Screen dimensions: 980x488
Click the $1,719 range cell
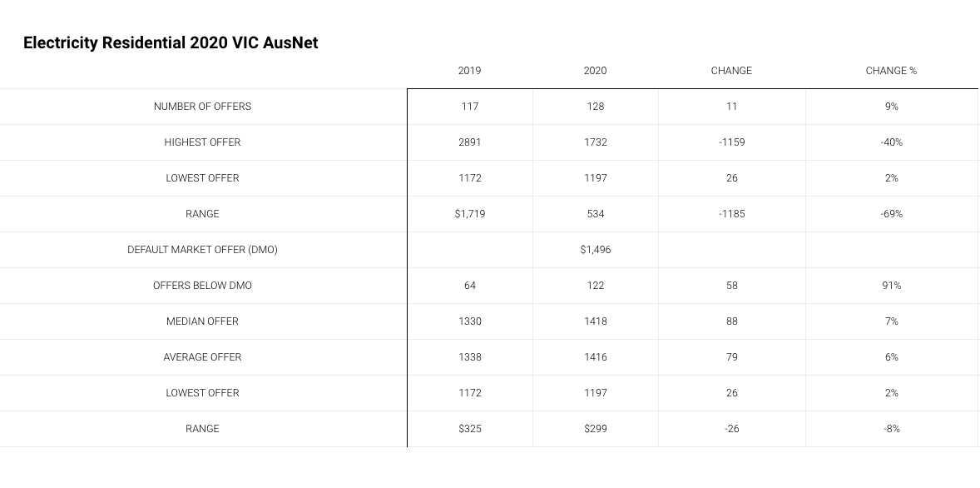tap(470, 214)
